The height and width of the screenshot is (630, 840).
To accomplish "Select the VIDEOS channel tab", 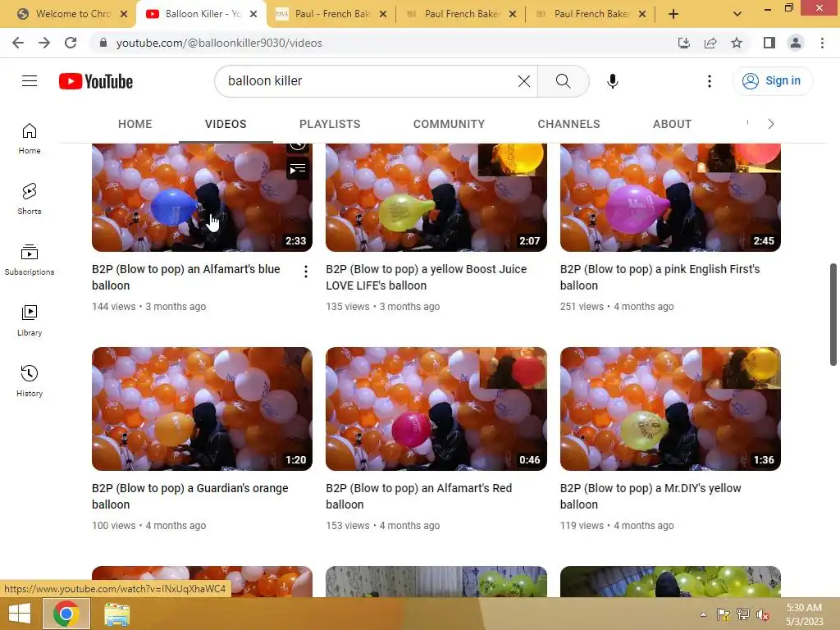I will (226, 124).
